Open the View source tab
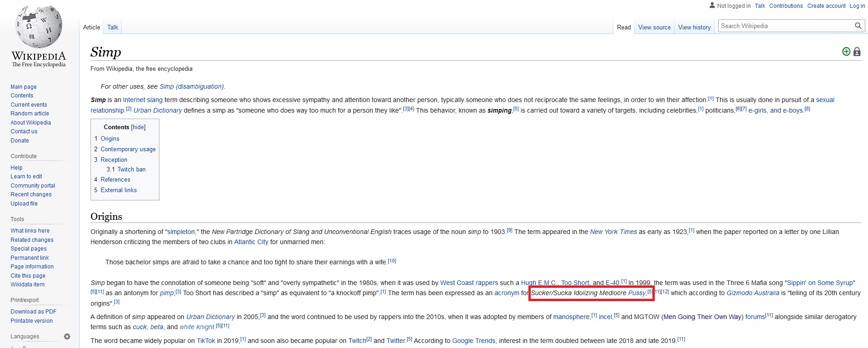Viewport: 868px width, 348px height. coord(654,28)
